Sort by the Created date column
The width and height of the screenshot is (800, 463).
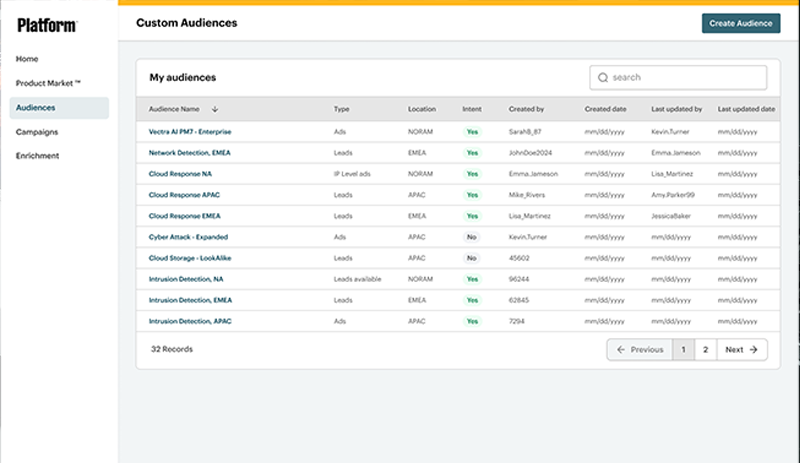[x=606, y=109]
